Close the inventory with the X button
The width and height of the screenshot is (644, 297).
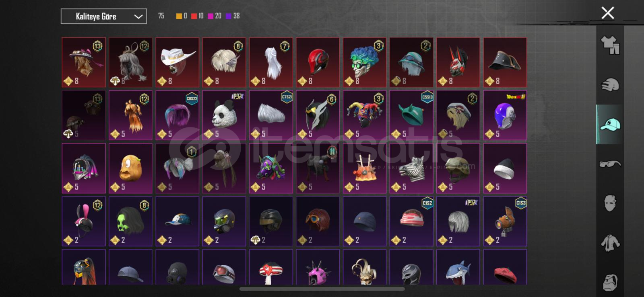[607, 13]
